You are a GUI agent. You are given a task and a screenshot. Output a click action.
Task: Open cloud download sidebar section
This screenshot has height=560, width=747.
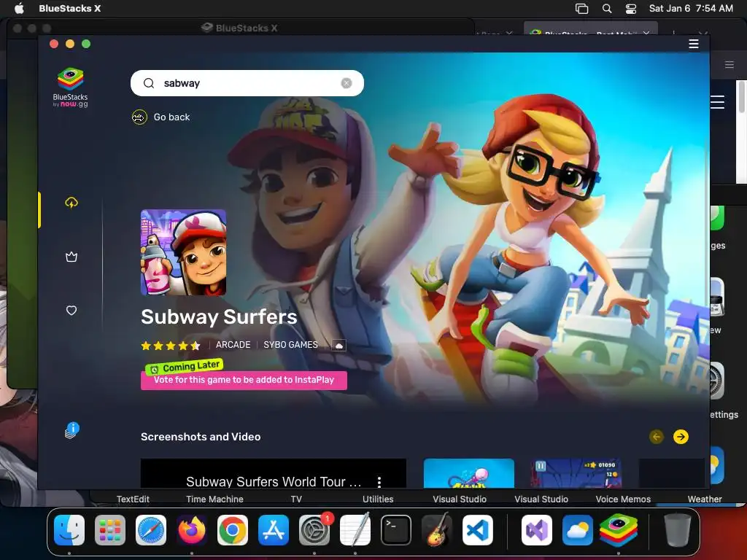[71, 203]
